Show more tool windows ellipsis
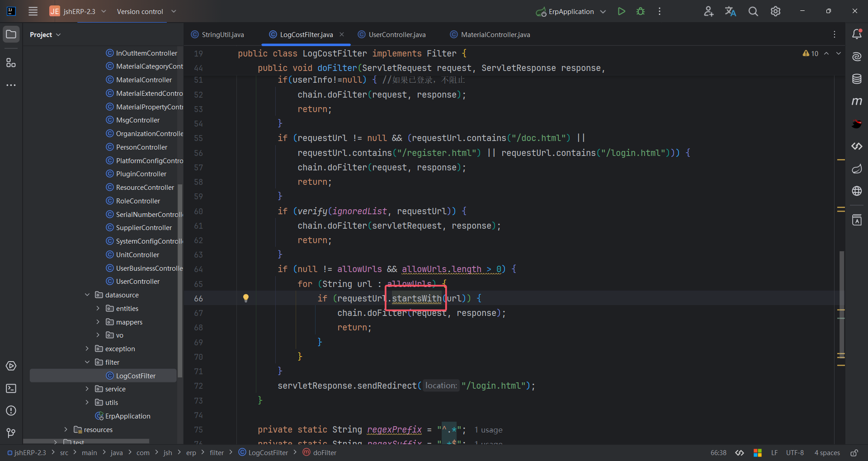Viewport: 868px width, 461px height. pyautogui.click(x=11, y=85)
